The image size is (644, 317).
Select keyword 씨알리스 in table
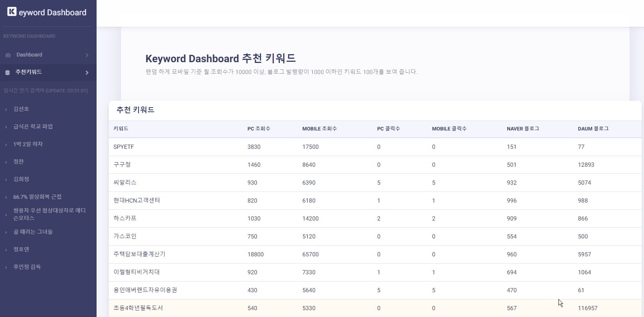(125, 182)
